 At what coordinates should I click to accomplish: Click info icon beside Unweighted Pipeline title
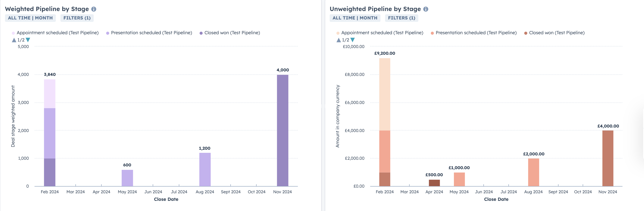click(x=426, y=9)
